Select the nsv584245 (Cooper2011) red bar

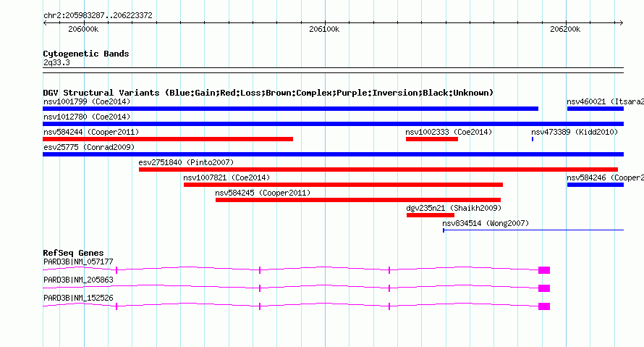(358, 200)
